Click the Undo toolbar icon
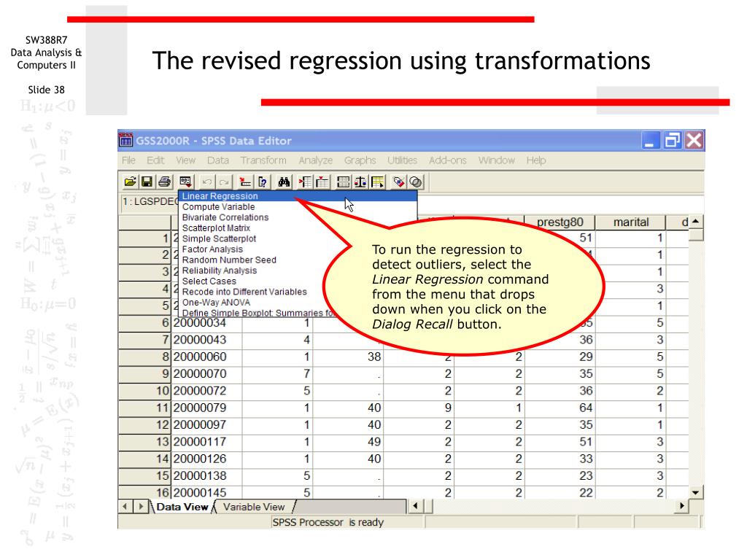Screen dimensions: 747x560 (206, 182)
